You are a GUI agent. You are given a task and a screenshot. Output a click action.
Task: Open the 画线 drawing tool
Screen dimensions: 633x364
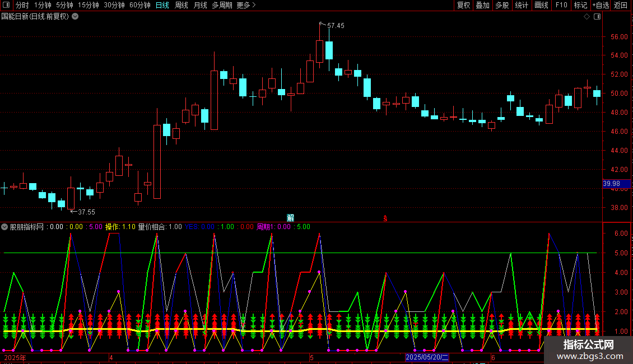click(x=542, y=6)
